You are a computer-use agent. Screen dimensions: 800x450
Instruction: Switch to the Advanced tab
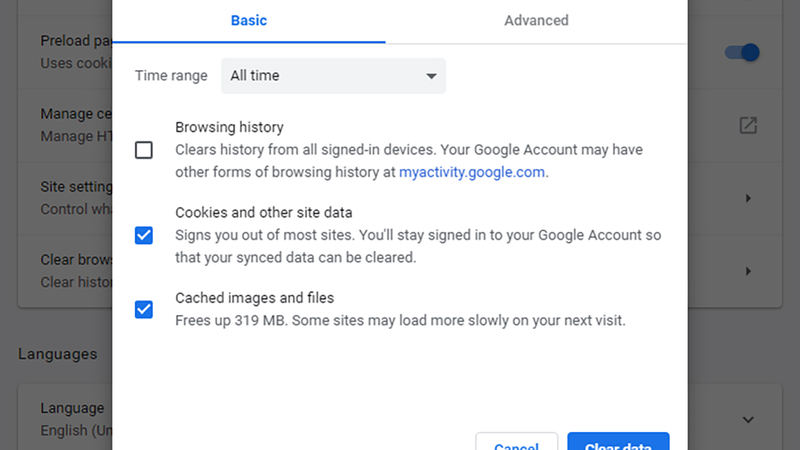[536, 21]
